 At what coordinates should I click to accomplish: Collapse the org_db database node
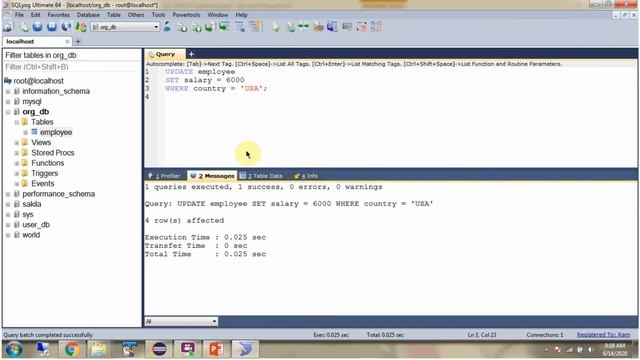click(x=8, y=112)
